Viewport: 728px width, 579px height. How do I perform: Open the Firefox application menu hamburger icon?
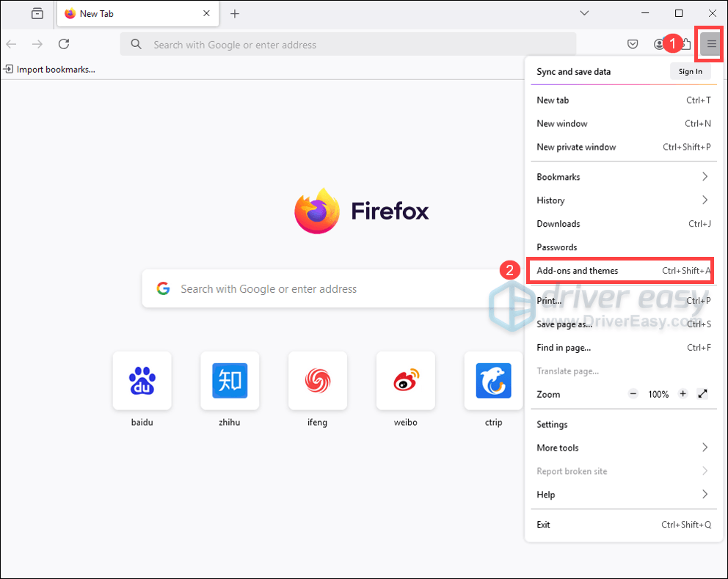click(x=711, y=44)
